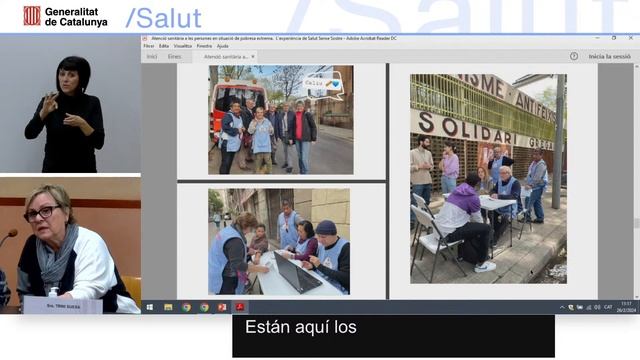The width and height of the screenshot is (640, 360).
Task: Click the sign language interpreter video
Action: (70, 104)
